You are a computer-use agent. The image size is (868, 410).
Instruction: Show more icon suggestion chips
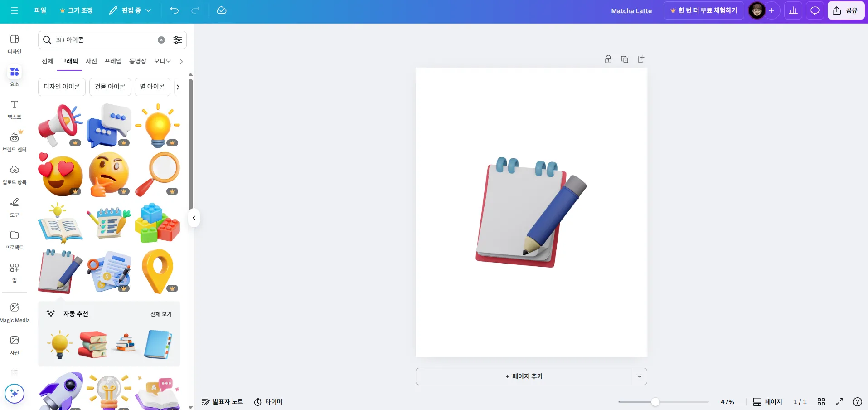click(178, 87)
